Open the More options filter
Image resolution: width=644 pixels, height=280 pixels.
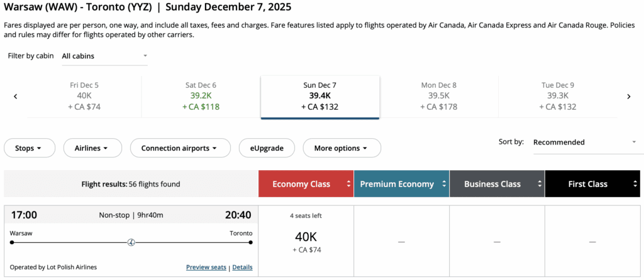coord(341,148)
